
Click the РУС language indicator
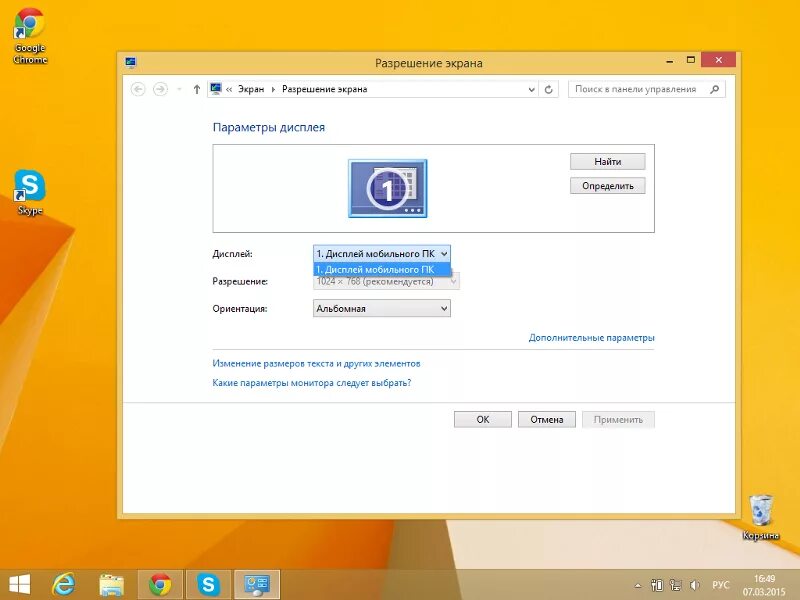pos(720,585)
